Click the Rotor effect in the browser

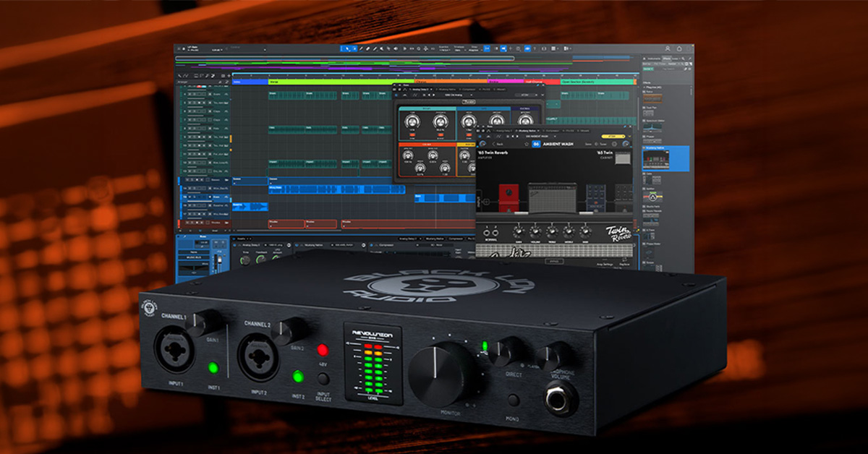pos(652,99)
